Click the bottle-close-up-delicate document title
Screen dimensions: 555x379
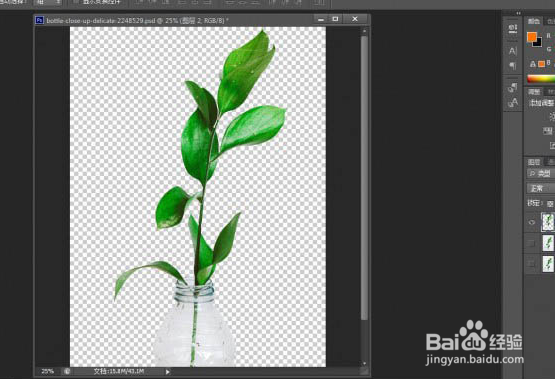pos(137,21)
